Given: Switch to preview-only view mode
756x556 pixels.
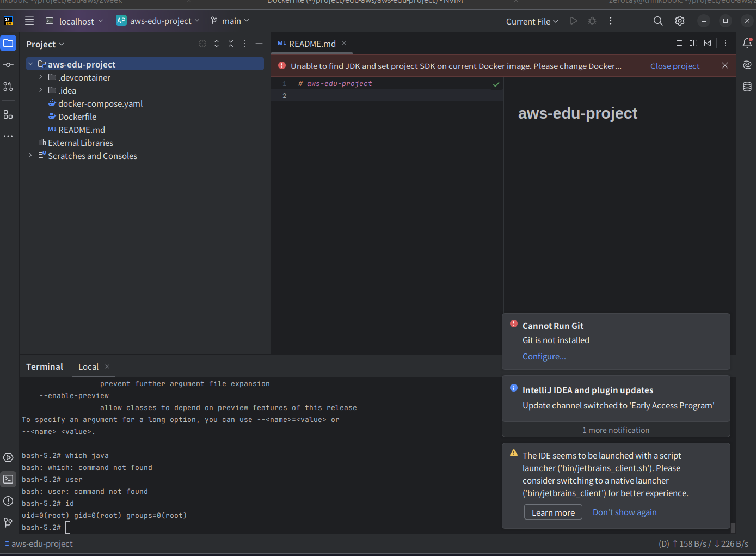Looking at the screenshot, I should 708,43.
